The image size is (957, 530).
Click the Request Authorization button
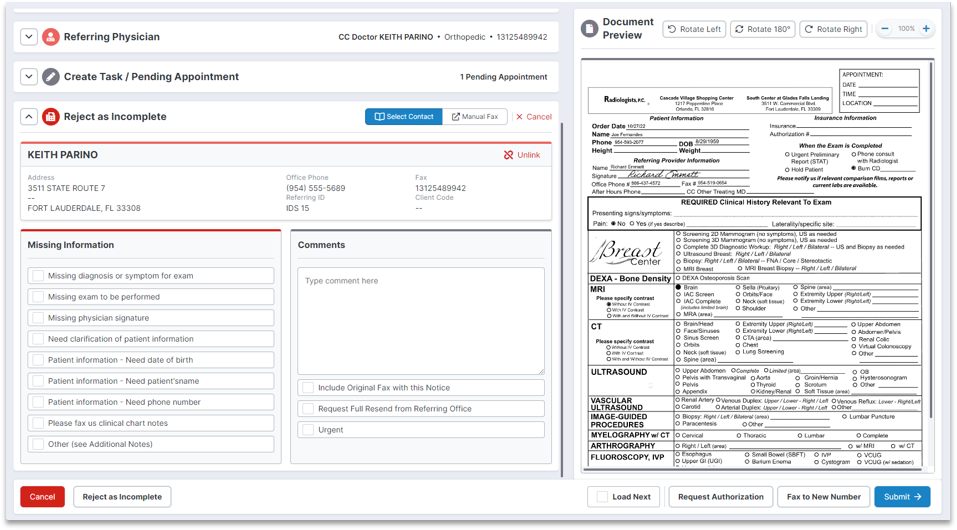[x=720, y=497]
